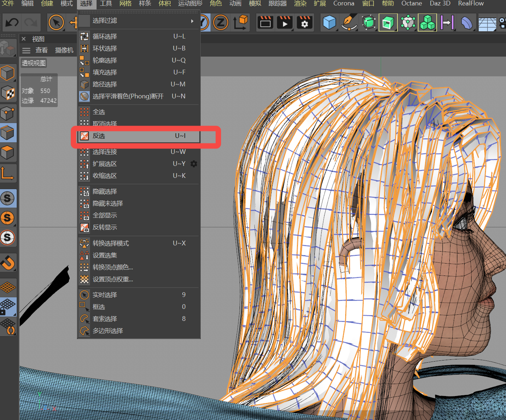The width and height of the screenshot is (506, 420).
Task: Choose 全部显示 in the menu
Action: tap(139, 215)
